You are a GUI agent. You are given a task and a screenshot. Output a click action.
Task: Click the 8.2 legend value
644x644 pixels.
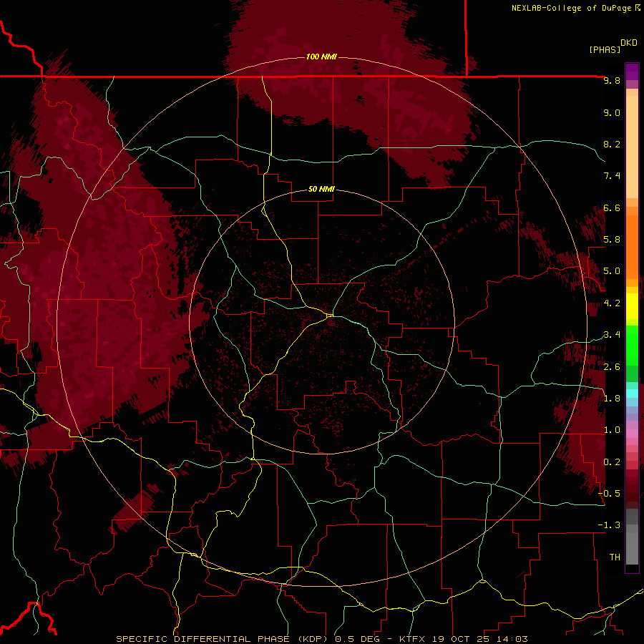coord(612,144)
